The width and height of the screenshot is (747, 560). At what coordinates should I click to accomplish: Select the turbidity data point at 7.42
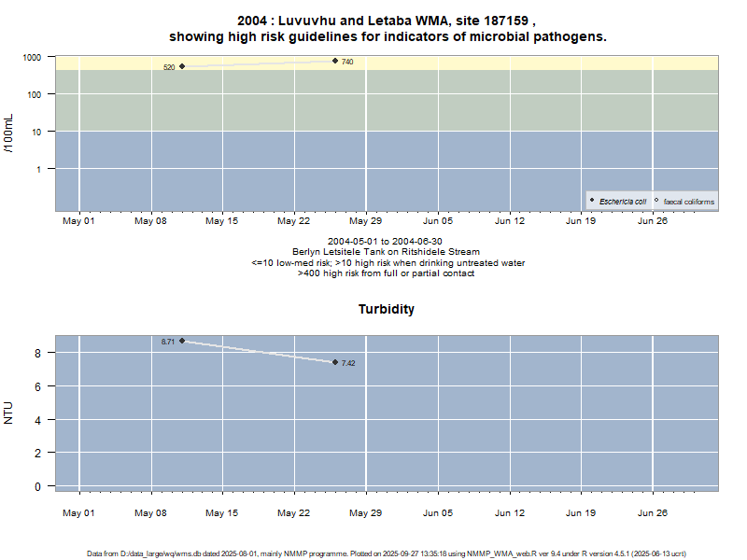pos(335,362)
